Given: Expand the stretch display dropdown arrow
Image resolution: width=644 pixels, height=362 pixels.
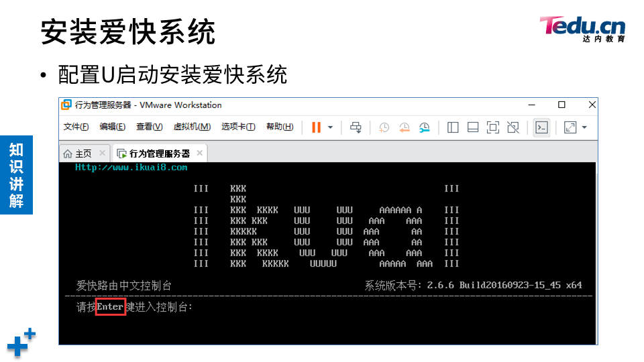Looking at the screenshot, I should coord(584,127).
